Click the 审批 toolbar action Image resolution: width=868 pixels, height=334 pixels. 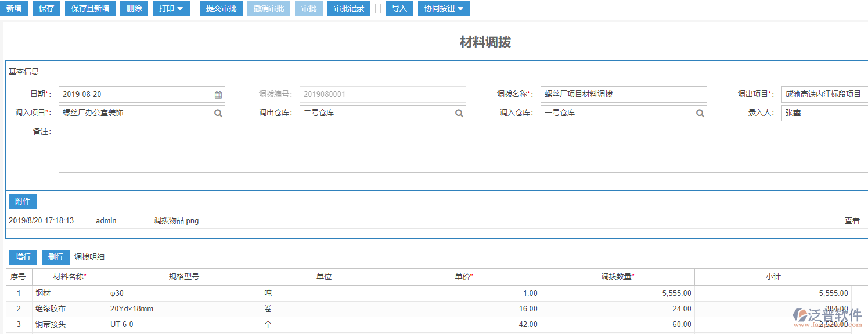pyautogui.click(x=308, y=8)
